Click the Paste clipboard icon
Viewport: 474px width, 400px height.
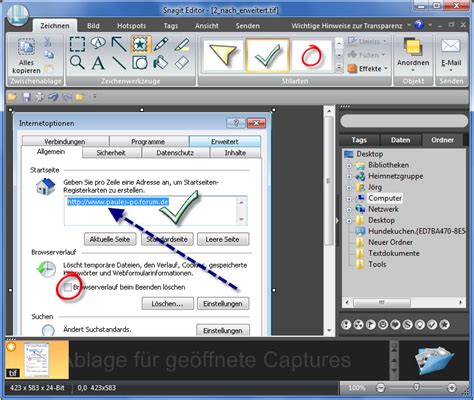coord(49,69)
